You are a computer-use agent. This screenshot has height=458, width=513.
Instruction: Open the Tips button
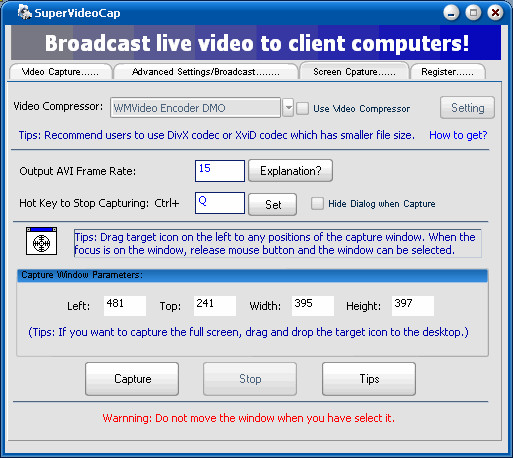tap(369, 379)
